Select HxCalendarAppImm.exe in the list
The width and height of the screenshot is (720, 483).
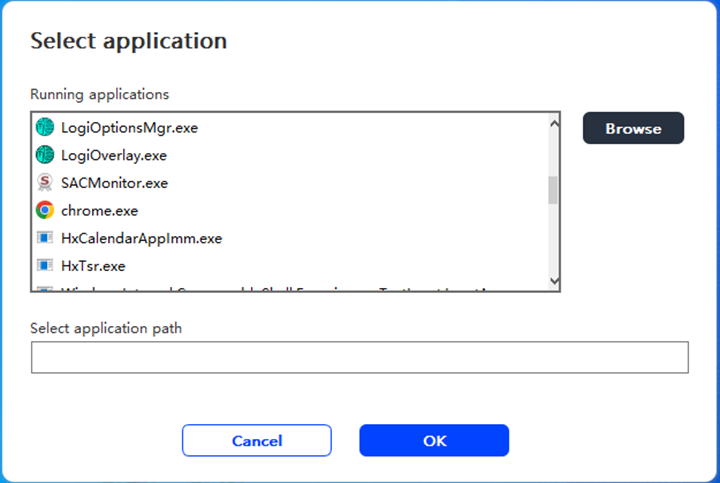pos(141,239)
